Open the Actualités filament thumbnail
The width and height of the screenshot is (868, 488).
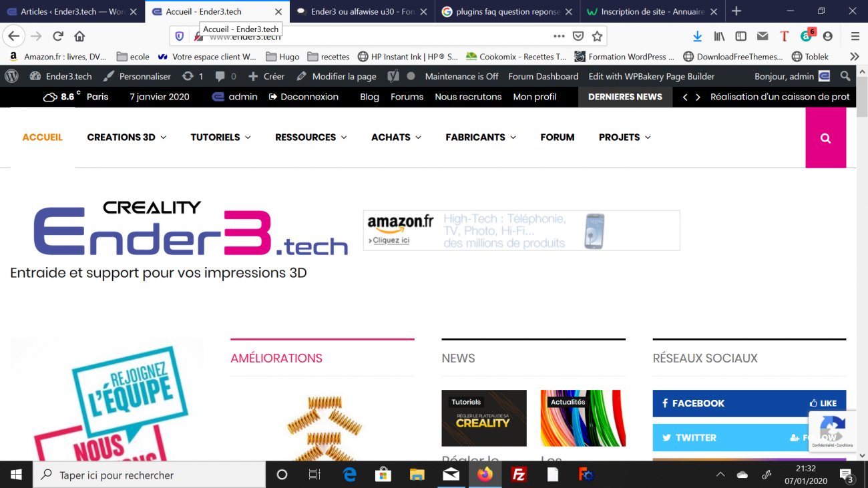pyautogui.click(x=583, y=418)
